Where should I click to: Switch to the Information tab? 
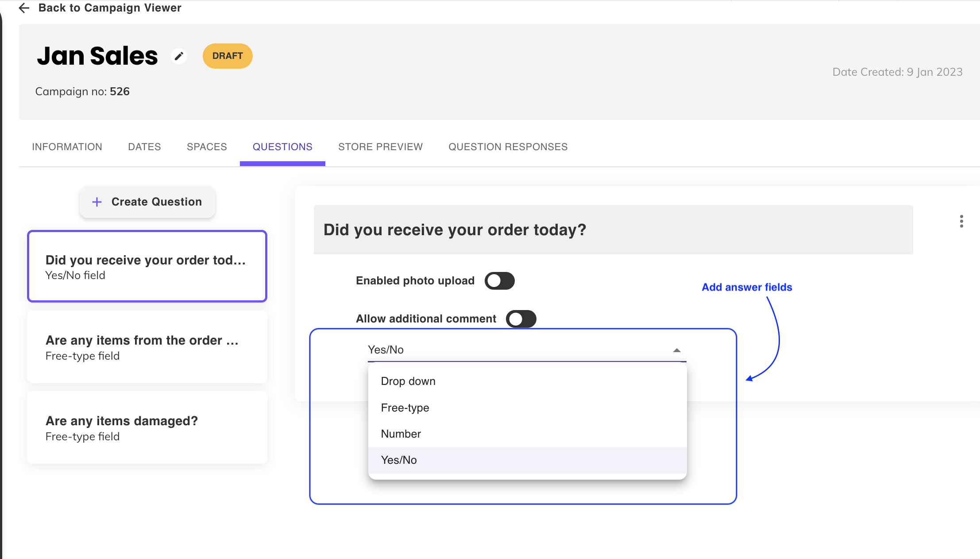67,147
